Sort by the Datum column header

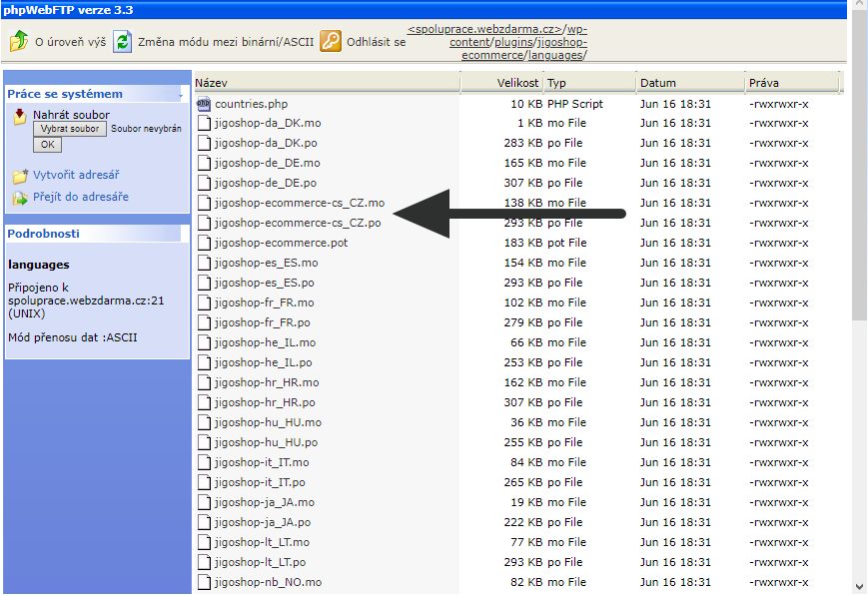691,83
